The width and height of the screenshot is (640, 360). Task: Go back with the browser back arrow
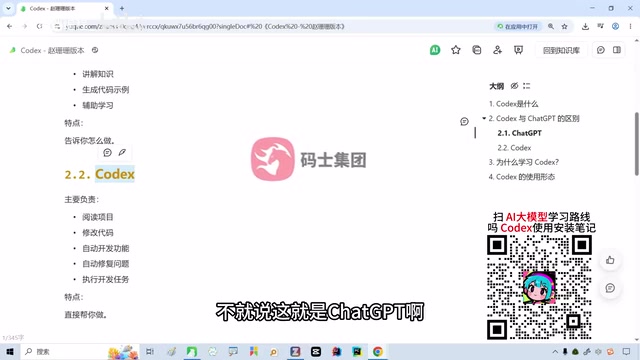pyautogui.click(x=9, y=27)
